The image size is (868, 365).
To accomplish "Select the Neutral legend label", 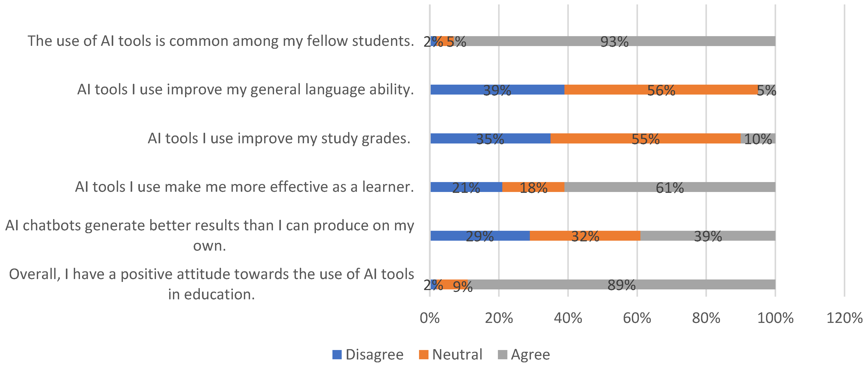I will click(457, 355).
